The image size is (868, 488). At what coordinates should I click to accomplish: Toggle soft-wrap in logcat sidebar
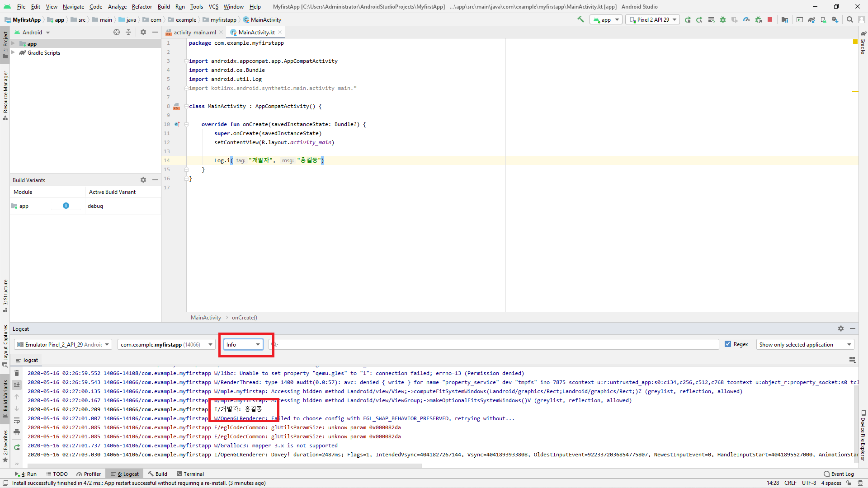point(17,420)
